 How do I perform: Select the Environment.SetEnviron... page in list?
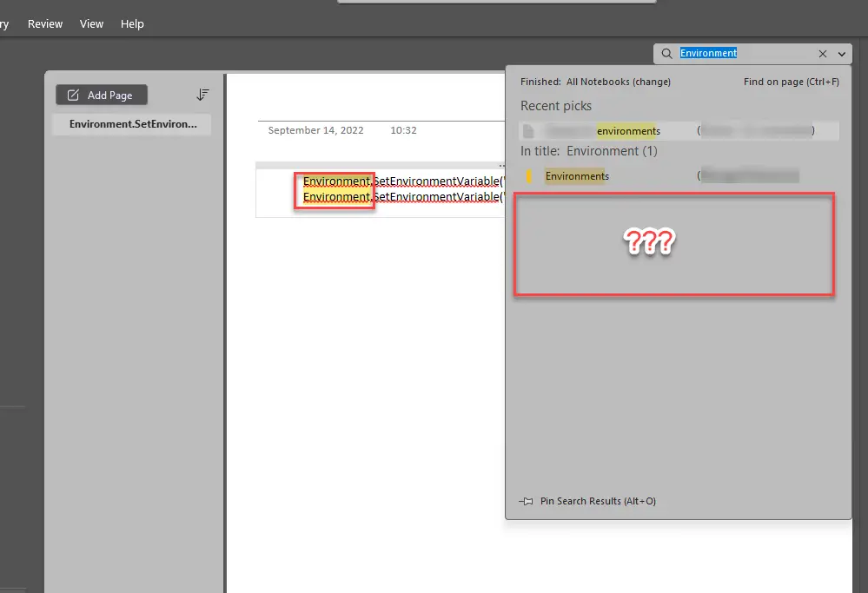[x=132, y=124]
